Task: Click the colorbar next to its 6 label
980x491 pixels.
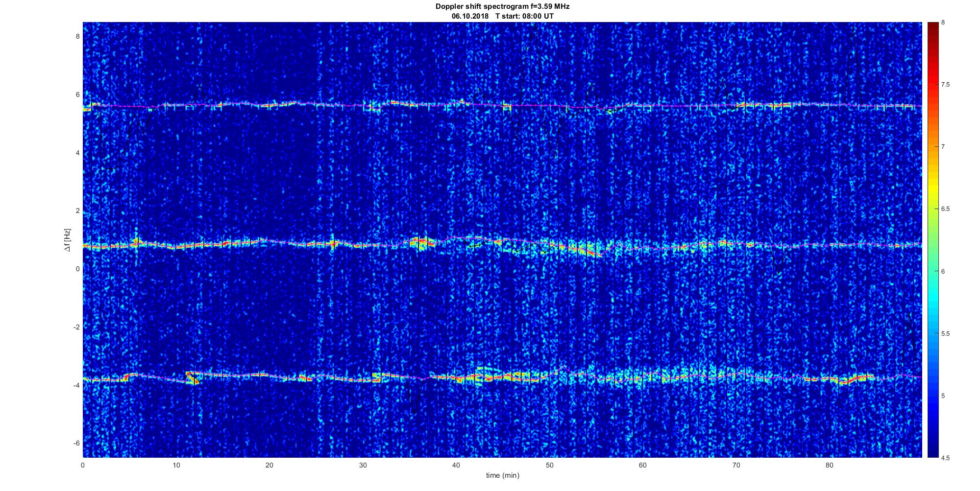Action: click(932, 271)
